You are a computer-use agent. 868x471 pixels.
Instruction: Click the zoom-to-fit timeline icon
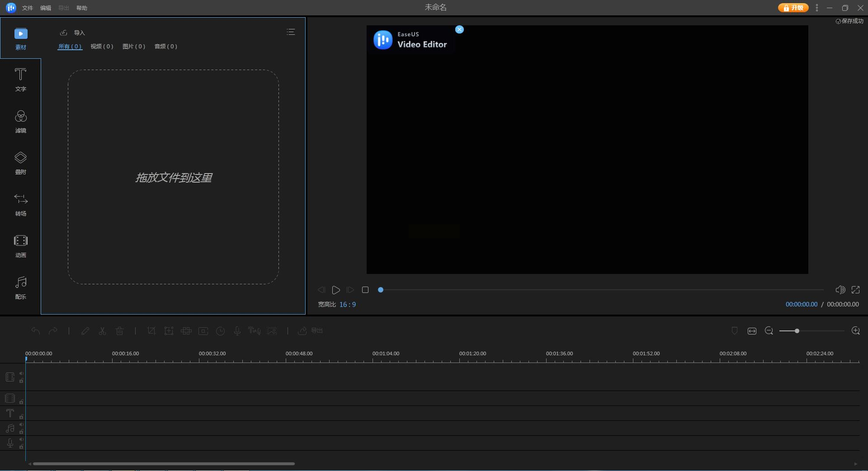752,331
